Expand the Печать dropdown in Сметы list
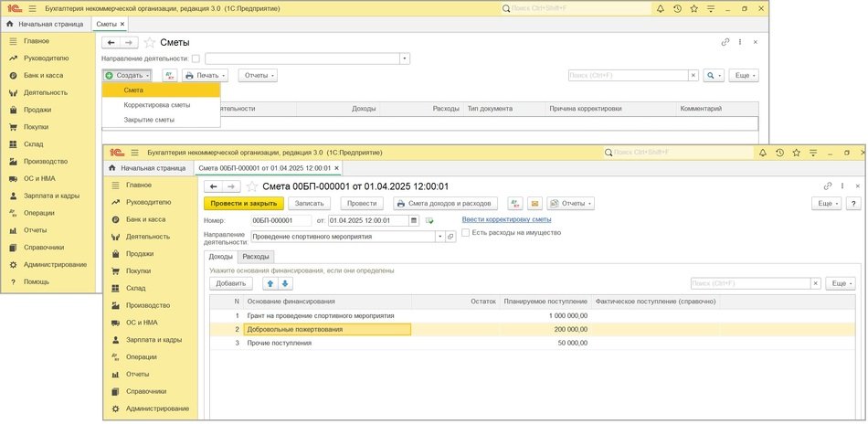This screenshot has height=424, width=868. (205, 76)
